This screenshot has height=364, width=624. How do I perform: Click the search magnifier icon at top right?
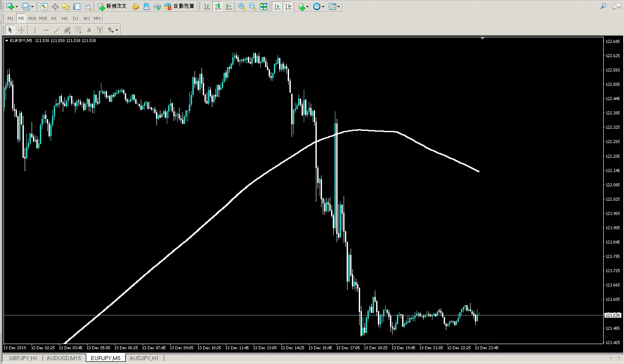[603, 6]
